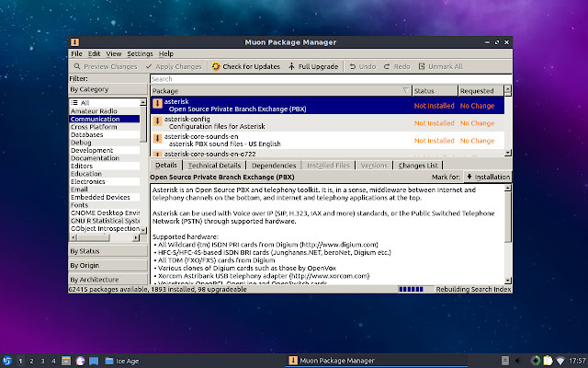Open the Mark for Installation dropdown
The height and width of the screenshot is (368, 588).
pyautogui.click(x=488, y=177)
